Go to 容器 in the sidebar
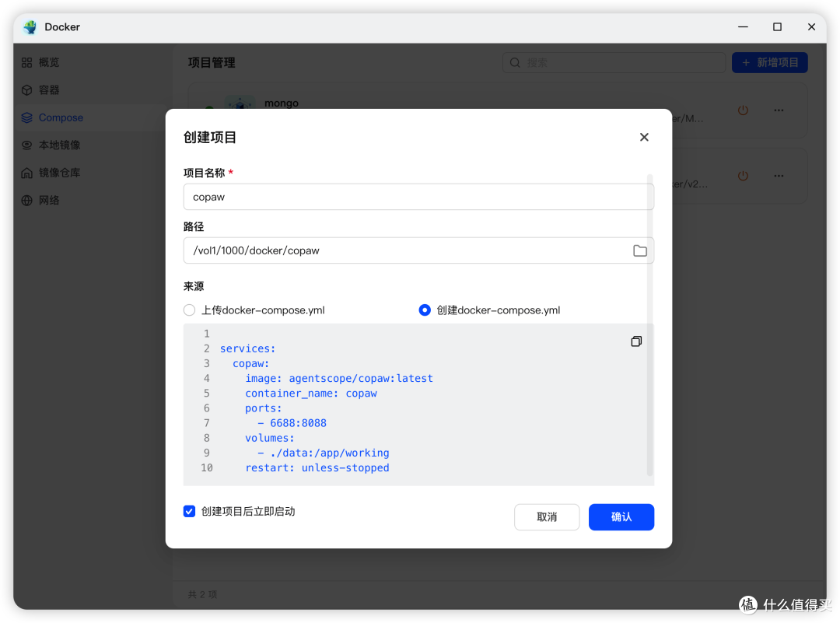This screenshot has width=840, height=623. [48, 90]
